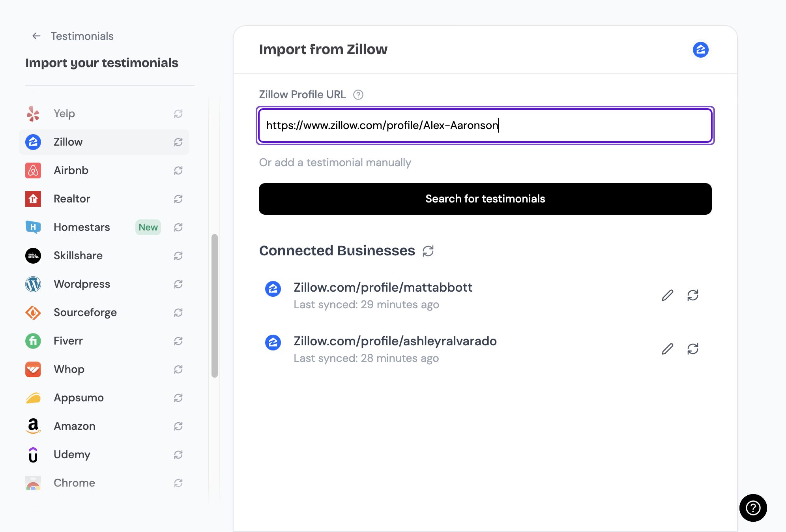Choose Whop import source
This screenshot has width=786, height=532.
104,369
